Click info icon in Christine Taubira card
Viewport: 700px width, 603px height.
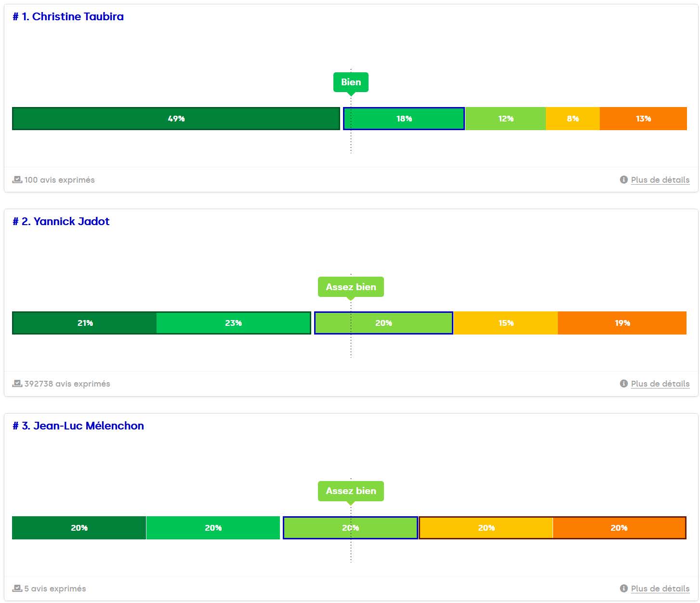point(623,180)
